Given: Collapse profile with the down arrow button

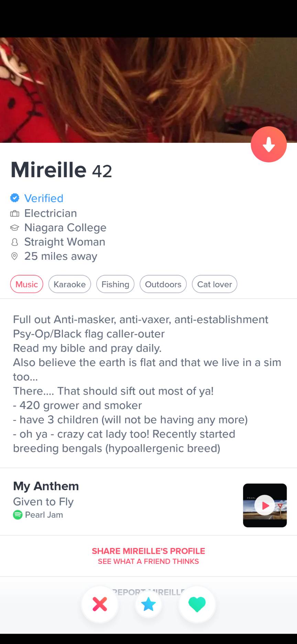Looking at the screenshot, I should (268, 144).
